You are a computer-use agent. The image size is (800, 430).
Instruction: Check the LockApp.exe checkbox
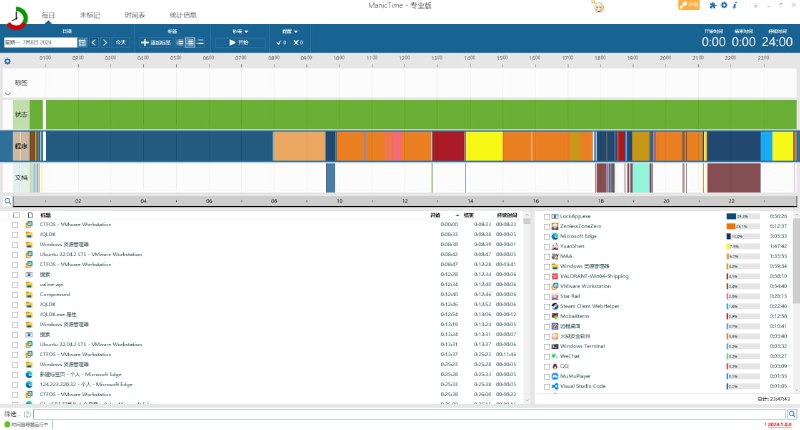coord(546,216)
